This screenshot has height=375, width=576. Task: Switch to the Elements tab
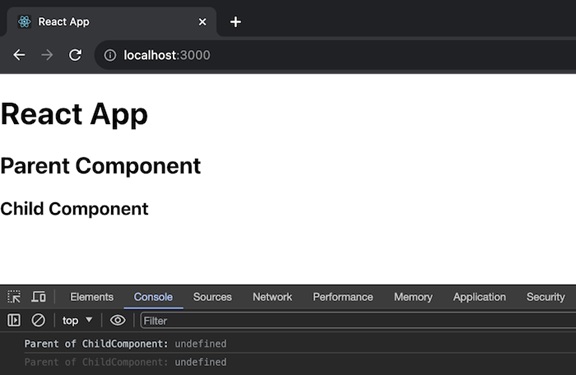point(92,297)
